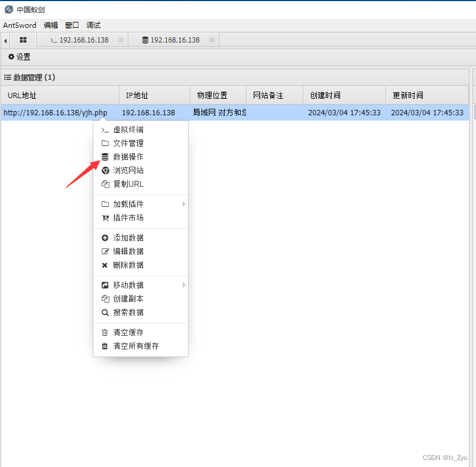This screenshot has width=476, height=467.
Task: Choose 数据操作 from the context menu
Action: coord(141,157)
